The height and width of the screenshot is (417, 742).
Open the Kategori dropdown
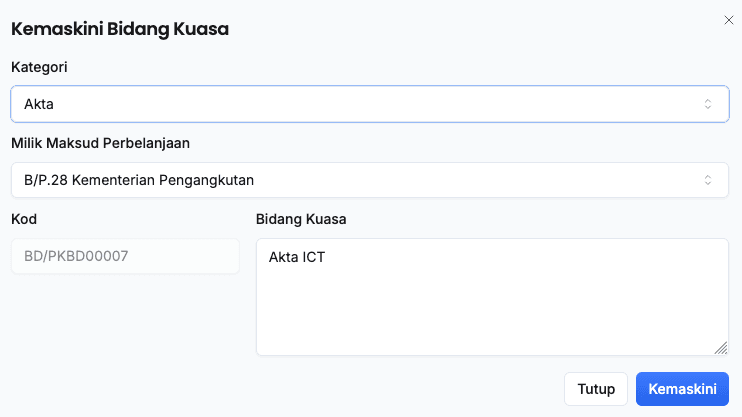tap(369, 104)
